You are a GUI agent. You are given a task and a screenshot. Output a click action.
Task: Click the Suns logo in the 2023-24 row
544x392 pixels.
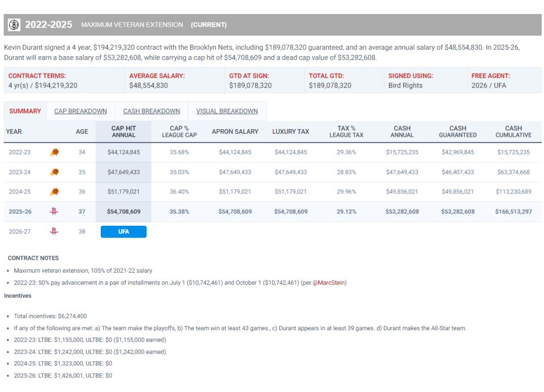tap(54, 172)
